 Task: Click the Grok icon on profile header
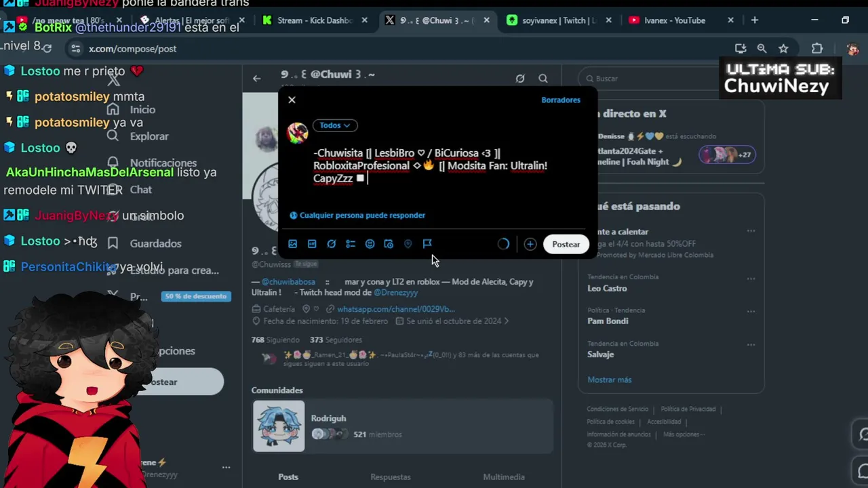click(520, 79)
